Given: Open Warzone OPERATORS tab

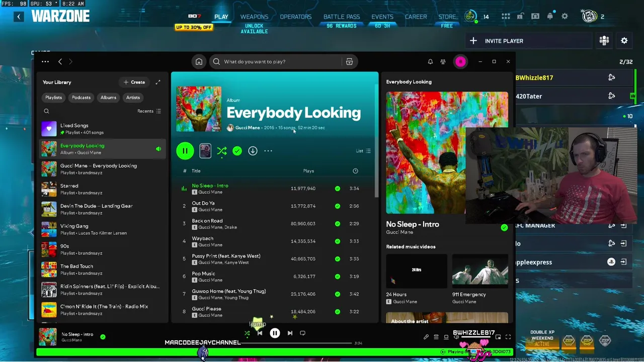Looking at the screenshot, I should tap(296, 17).
